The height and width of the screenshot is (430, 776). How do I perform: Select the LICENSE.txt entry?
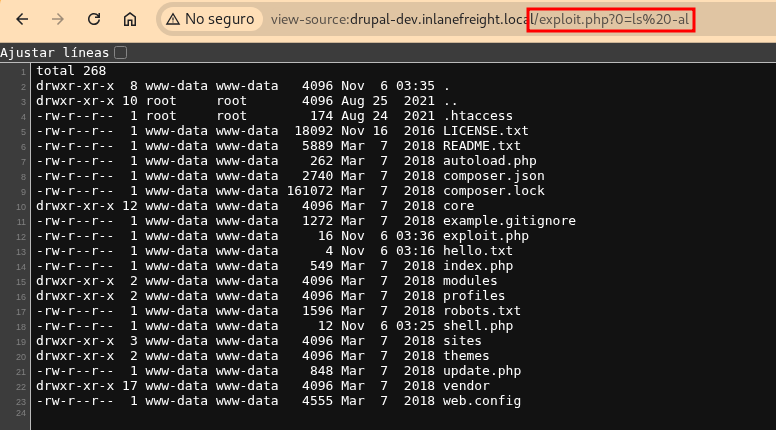(485, 131)
